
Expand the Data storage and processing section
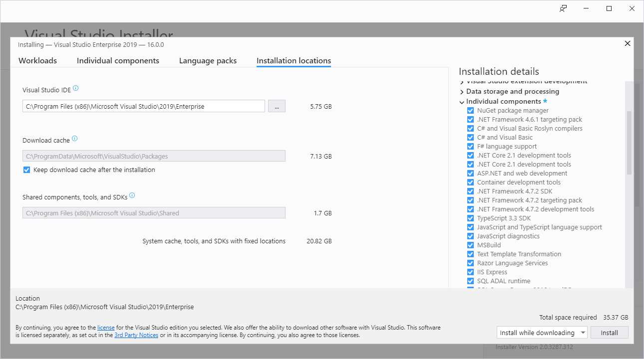click(461, 91)
